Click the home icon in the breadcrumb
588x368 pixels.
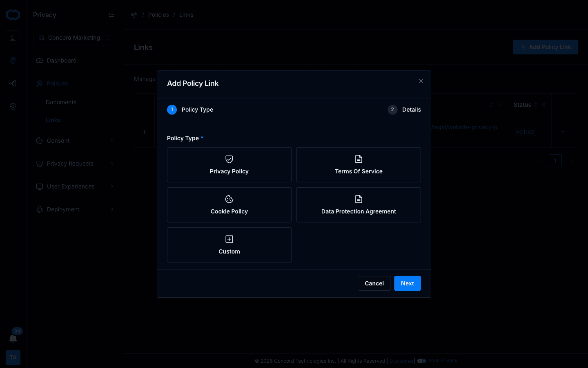[x=134, y=15]
